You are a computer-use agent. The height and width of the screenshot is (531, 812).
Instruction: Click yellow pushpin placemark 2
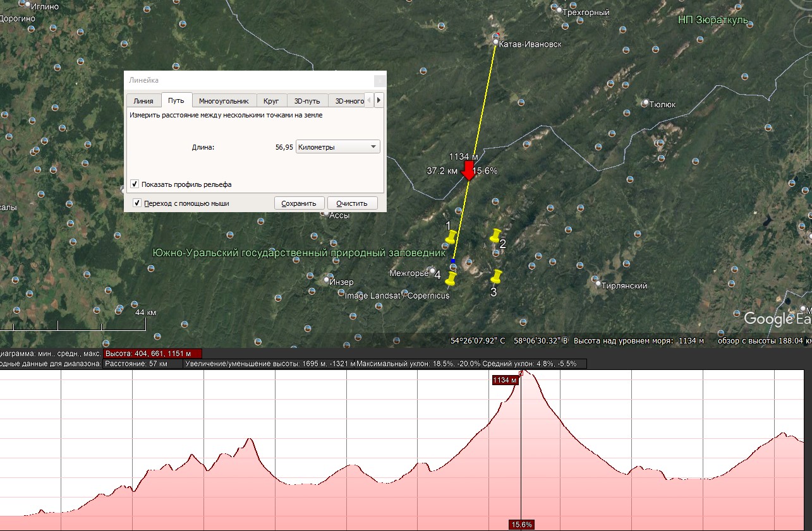tap(495, 236)
